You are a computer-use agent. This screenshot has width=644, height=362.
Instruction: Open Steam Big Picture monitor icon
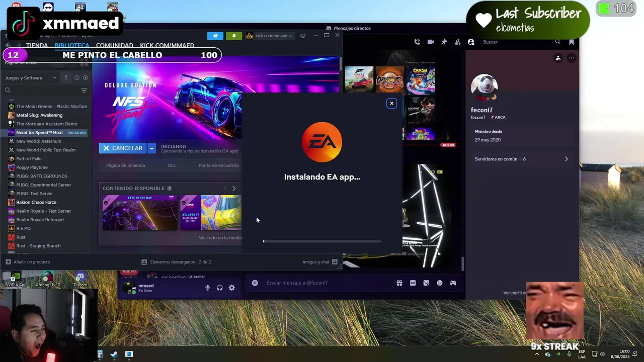point(303,36)
